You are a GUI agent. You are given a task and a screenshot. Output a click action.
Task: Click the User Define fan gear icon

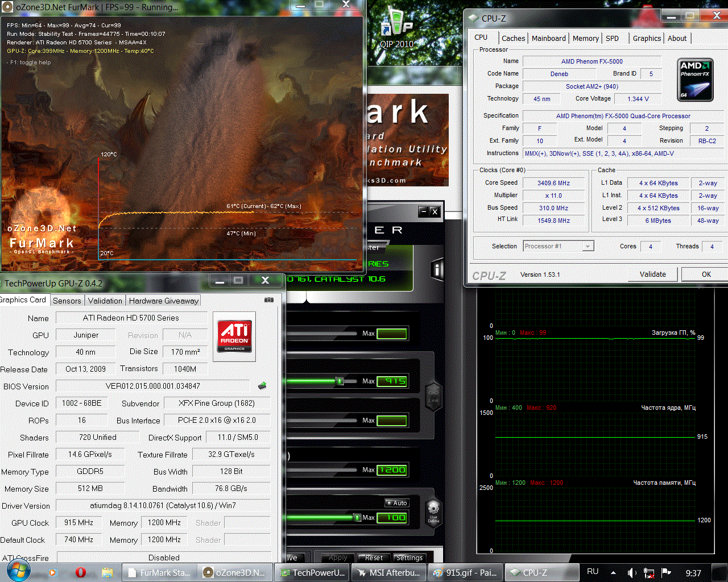[433, 512]
